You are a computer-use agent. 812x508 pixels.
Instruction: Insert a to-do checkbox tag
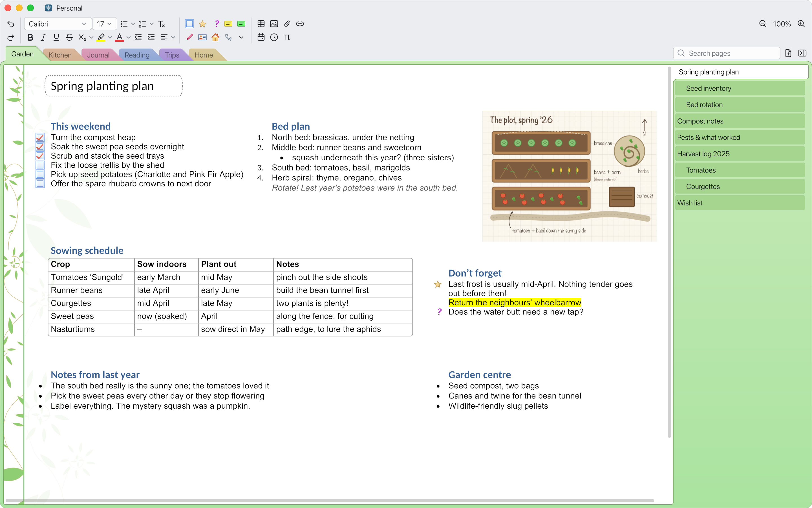(x=189, y=24)
